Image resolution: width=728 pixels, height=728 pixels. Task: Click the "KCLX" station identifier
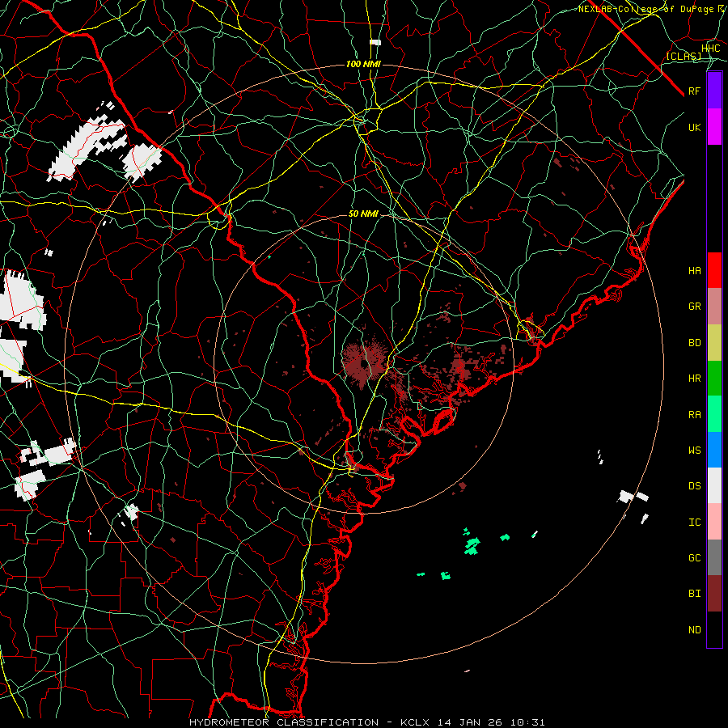click(x=415, y=722)
